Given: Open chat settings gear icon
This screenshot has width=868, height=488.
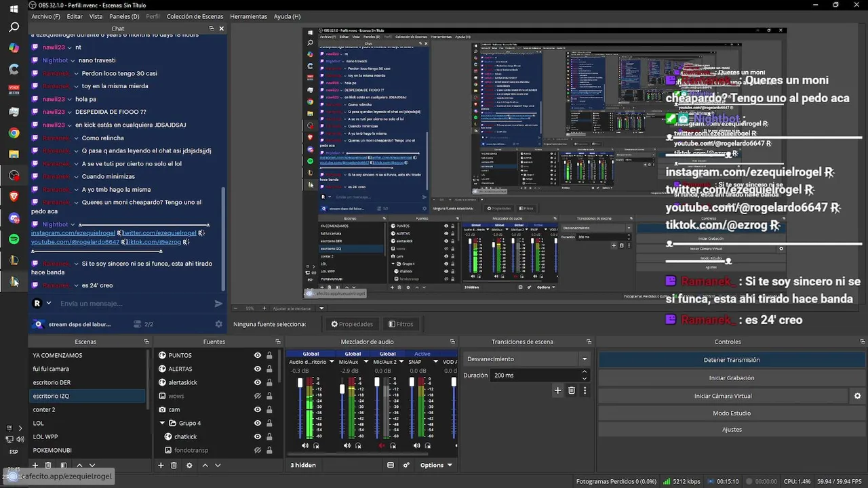Looking at the screenshot, I should coord(218,324).
